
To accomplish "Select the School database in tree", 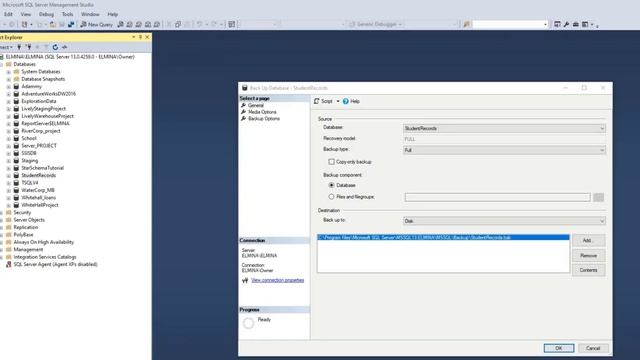I will click(x=29, y=138).
